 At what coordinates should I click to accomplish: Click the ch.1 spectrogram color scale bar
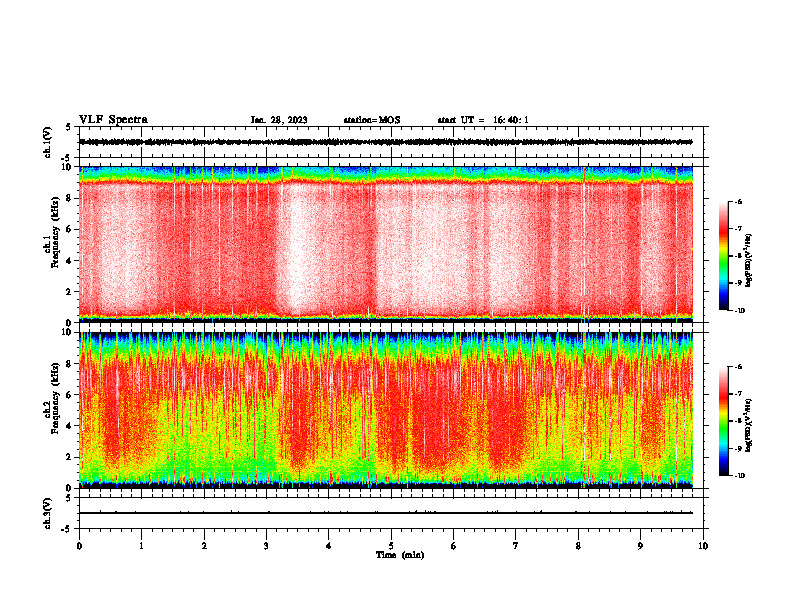coord(723,256)
